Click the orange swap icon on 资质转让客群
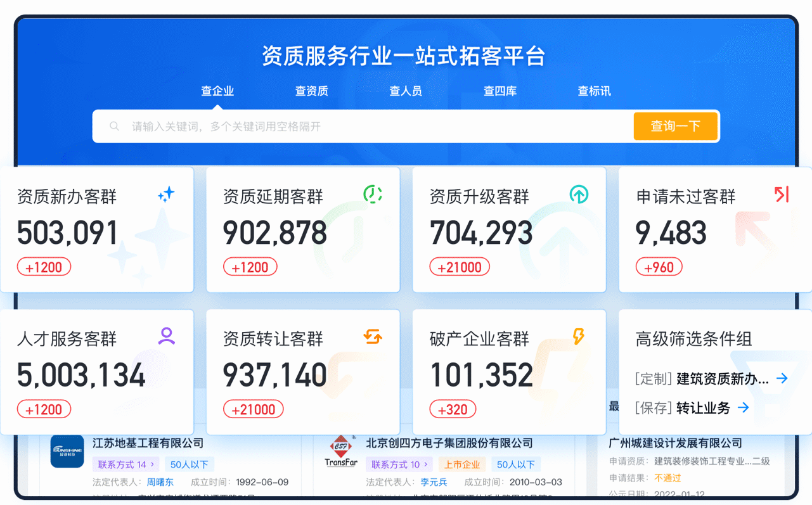The image size is (812, 505). click(x=373, y=336)
